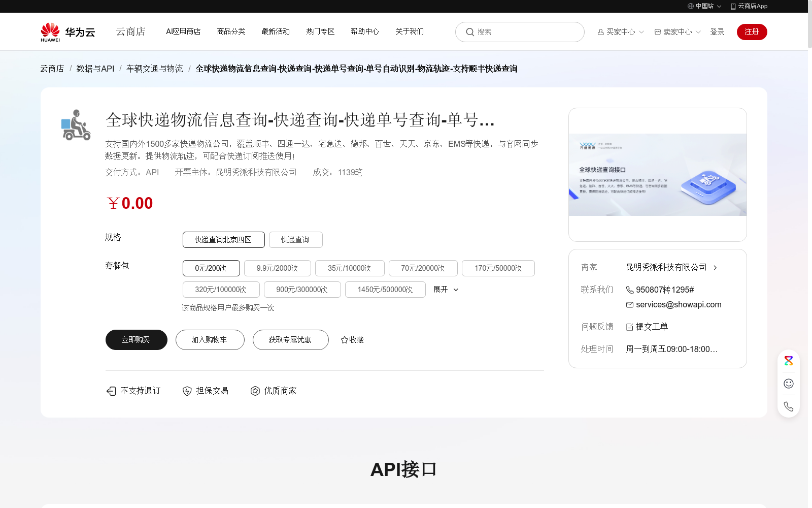The height and width of the screenshot is (508, 812).
Task: Click the globe icon for 中国站
Action: [x=690, y=6]
